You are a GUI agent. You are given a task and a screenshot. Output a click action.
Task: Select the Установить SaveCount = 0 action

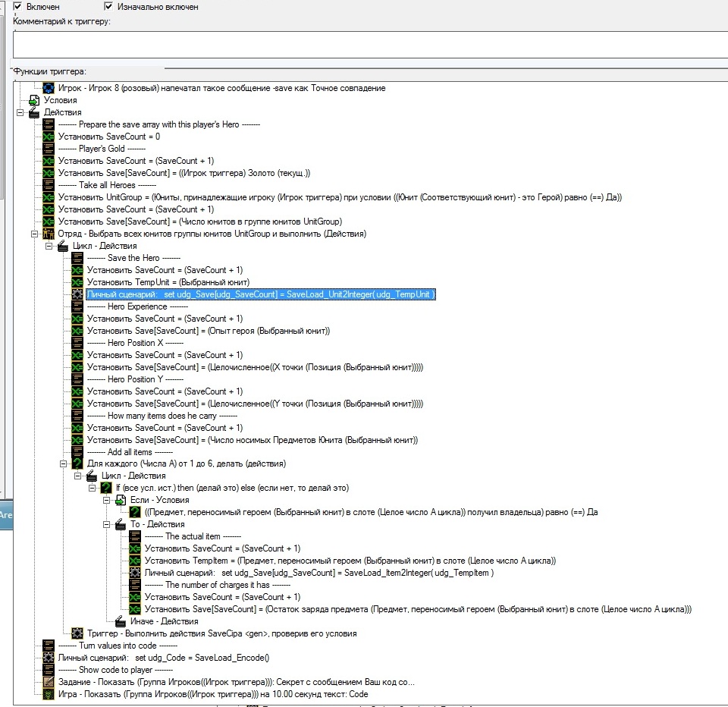coord(109,137)
